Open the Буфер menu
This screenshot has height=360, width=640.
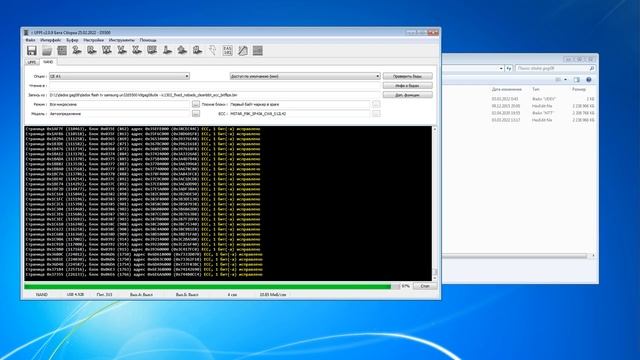tap(72, 40)
